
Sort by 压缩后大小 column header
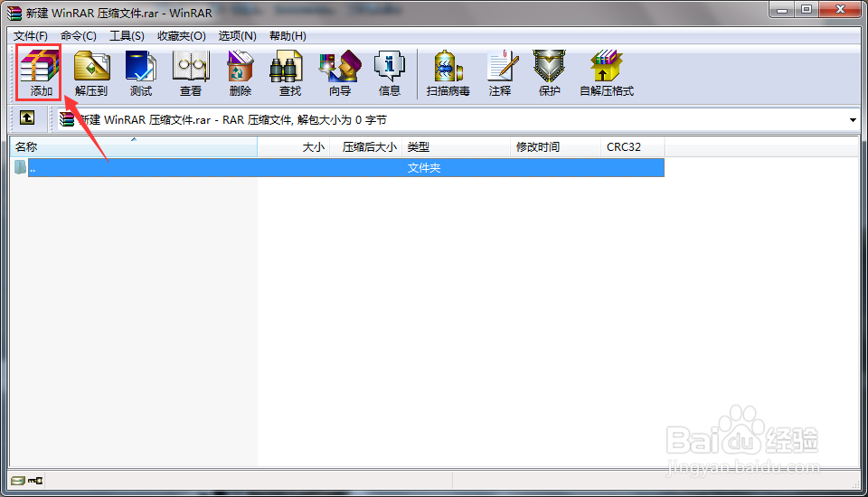pyautogui.click(x=366, y=147)
